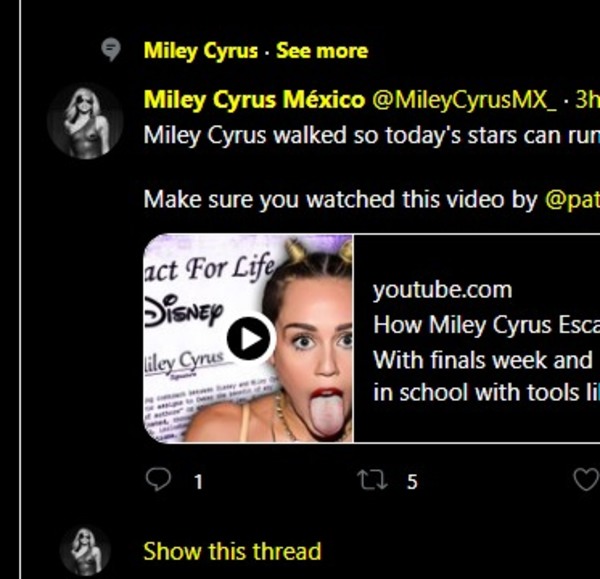This screenshot has height=579, width=600.
Task: Click the topic icon beside Miley Cyrus
Action: (112, 50)
